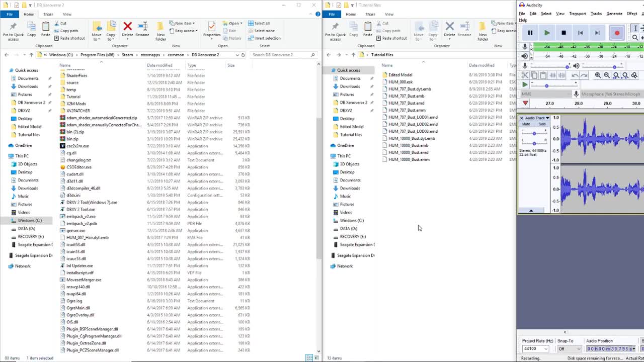The image size is (644, 362).
Task: Solo the Audio Track
Action: (x=542, y=124)
